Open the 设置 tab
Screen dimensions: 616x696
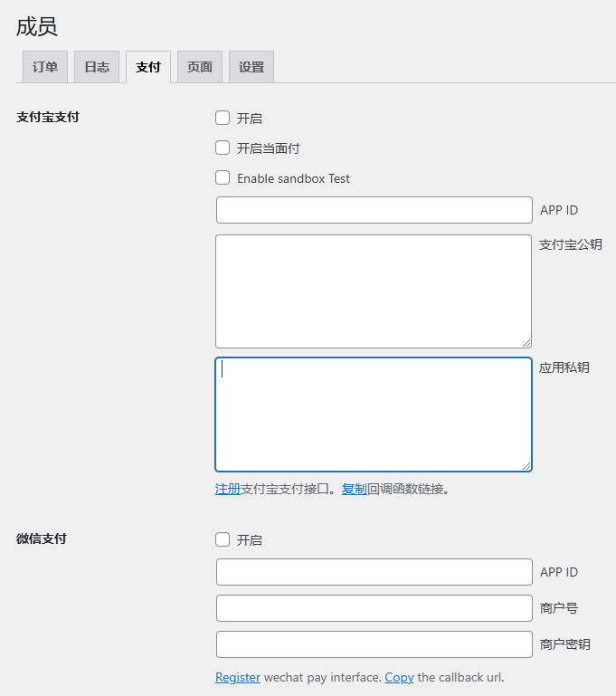[251, 67]
